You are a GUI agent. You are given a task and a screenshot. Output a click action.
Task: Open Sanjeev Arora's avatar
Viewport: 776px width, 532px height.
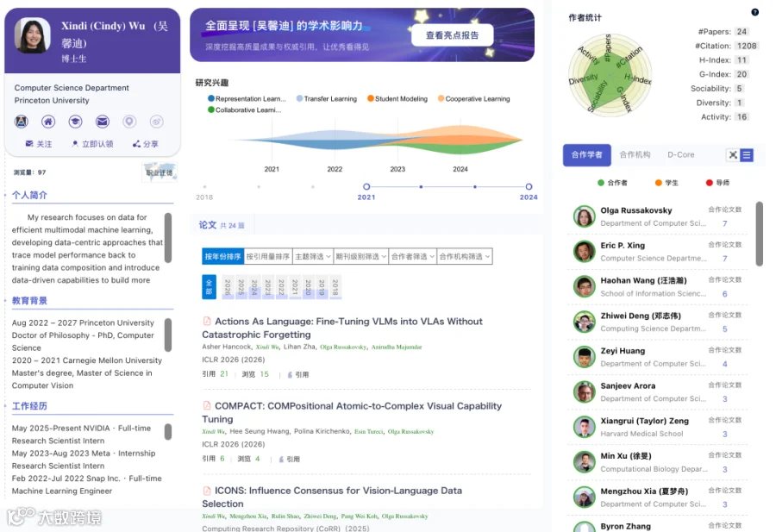click(x=585, y=392)
